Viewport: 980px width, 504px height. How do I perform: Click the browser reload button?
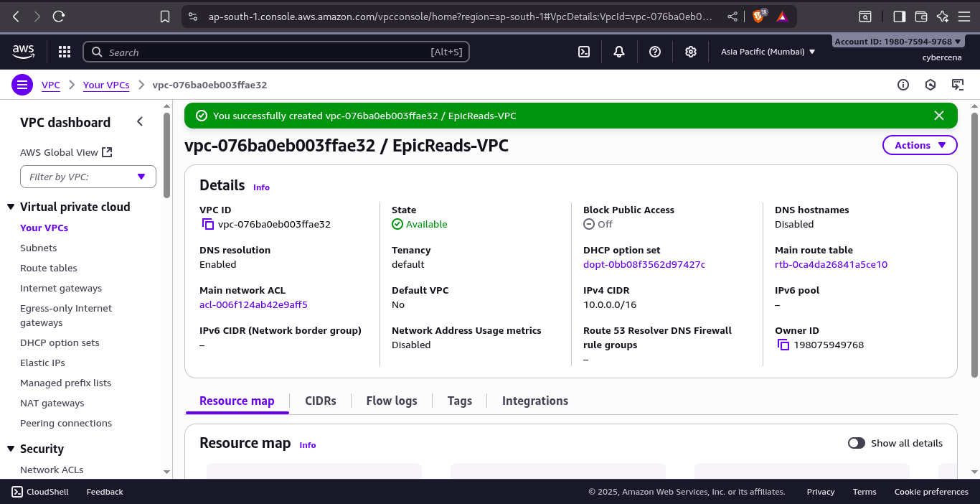point(59,16)
